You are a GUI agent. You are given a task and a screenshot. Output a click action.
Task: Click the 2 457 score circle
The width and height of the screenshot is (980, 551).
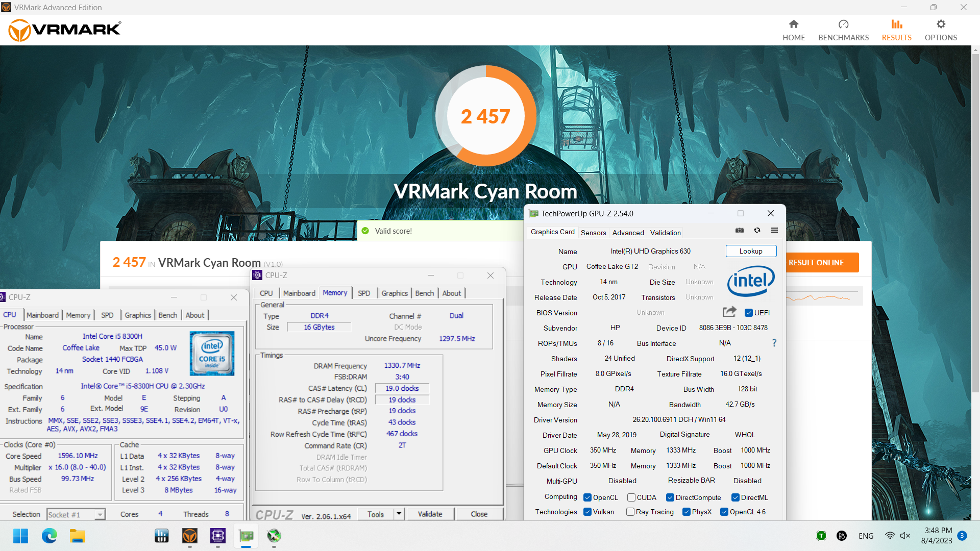485,116
